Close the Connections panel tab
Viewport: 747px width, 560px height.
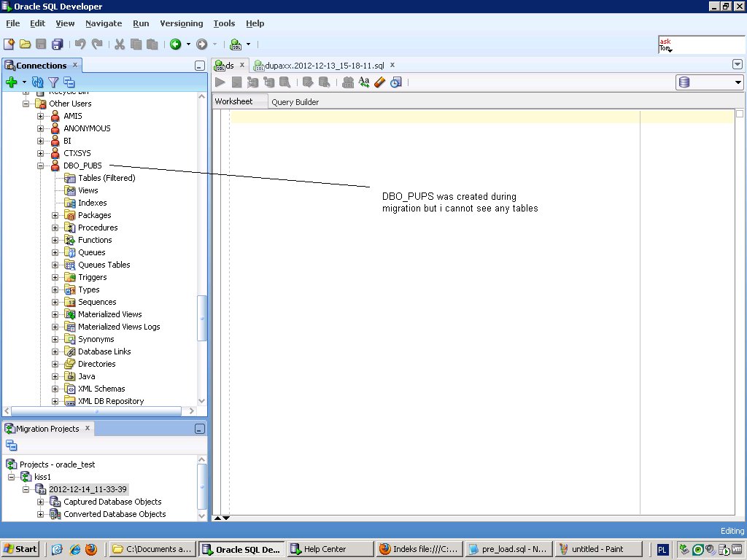click(75, 65)
